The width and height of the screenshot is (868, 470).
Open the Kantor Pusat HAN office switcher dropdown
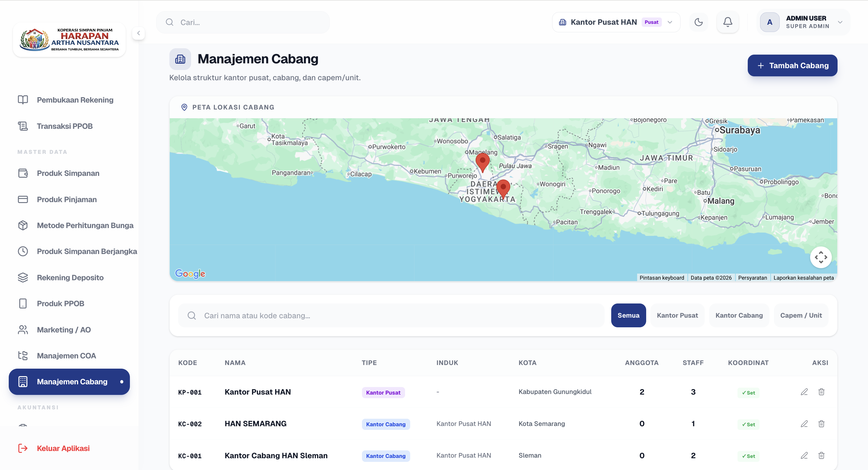(616, 22)
